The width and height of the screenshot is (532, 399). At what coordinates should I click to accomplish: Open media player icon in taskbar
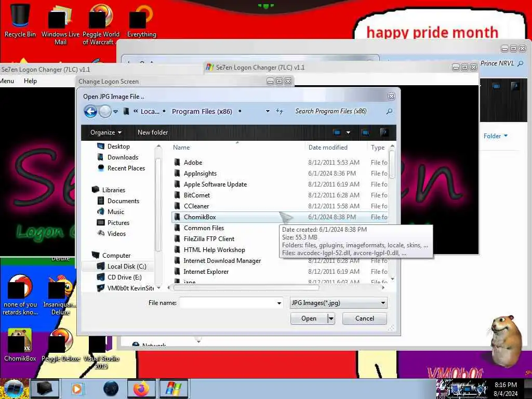[x=77, y=389]
